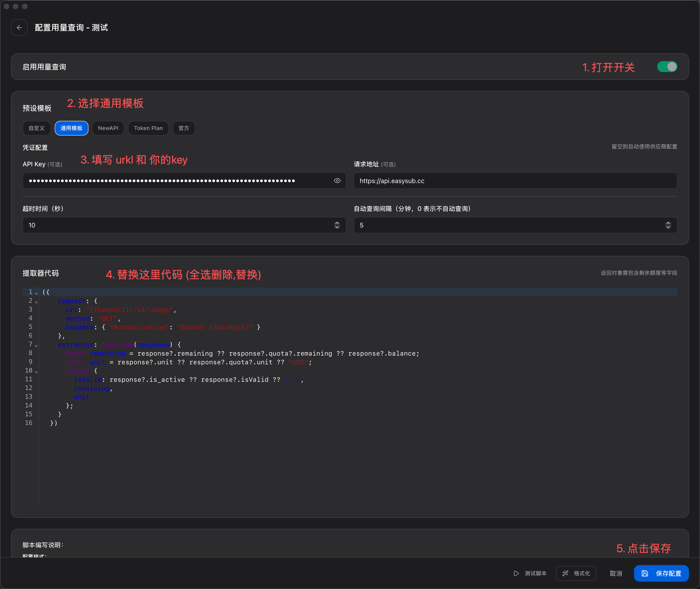Click the headers Authorization code line
The width and height of the screenshot is (700, 589).
(163, 327)
